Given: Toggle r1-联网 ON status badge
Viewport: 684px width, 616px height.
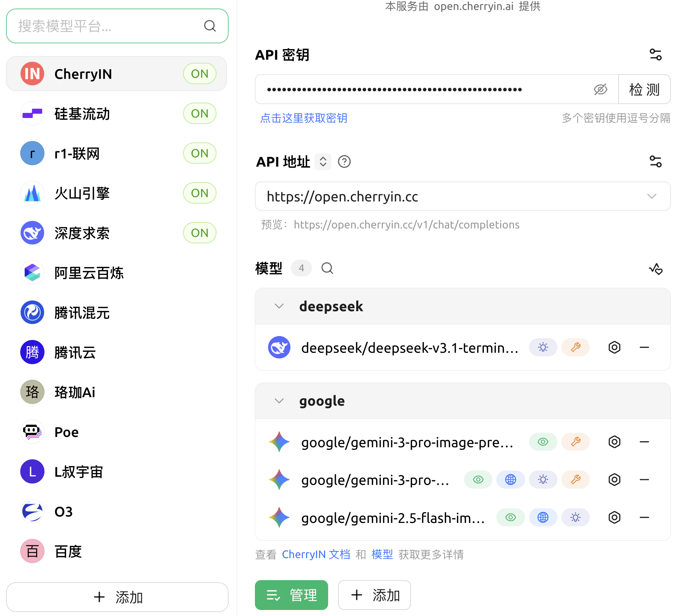Looking at the screenshot, I should (200, 153).
